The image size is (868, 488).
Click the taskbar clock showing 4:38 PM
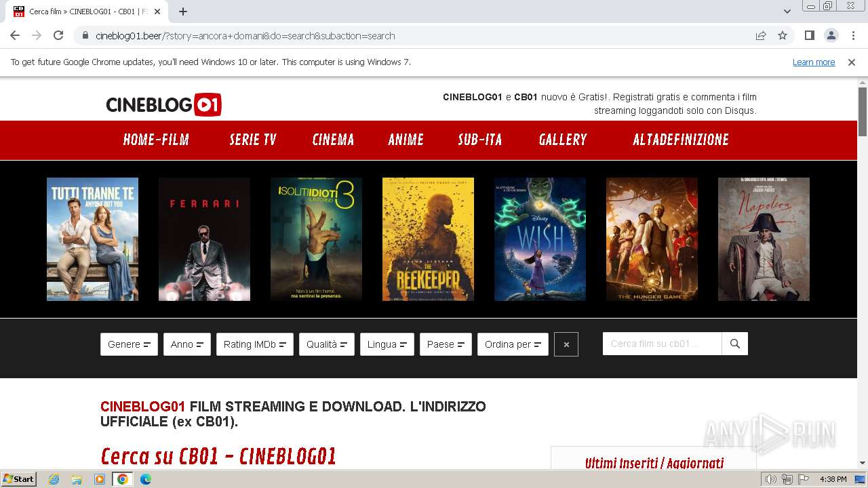pos(833,479)
